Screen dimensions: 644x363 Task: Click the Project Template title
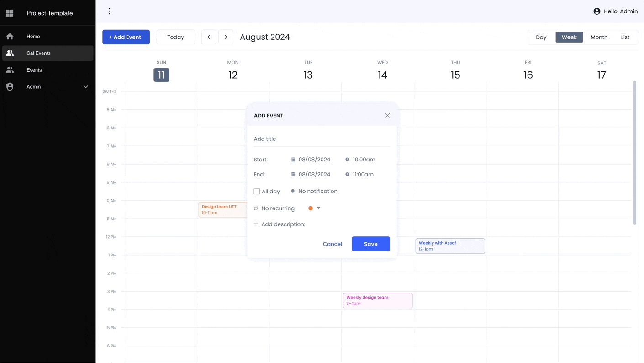pos(50,13)
